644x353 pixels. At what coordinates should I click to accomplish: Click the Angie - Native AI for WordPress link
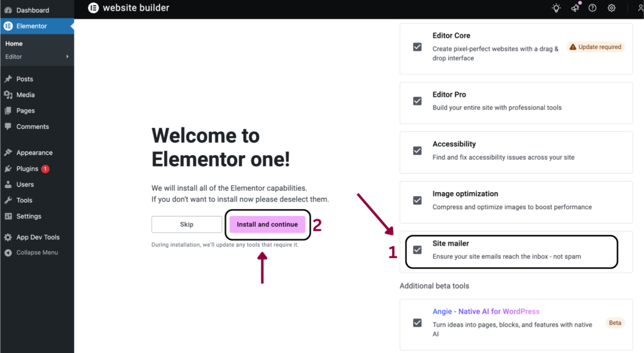pos(486,312)
